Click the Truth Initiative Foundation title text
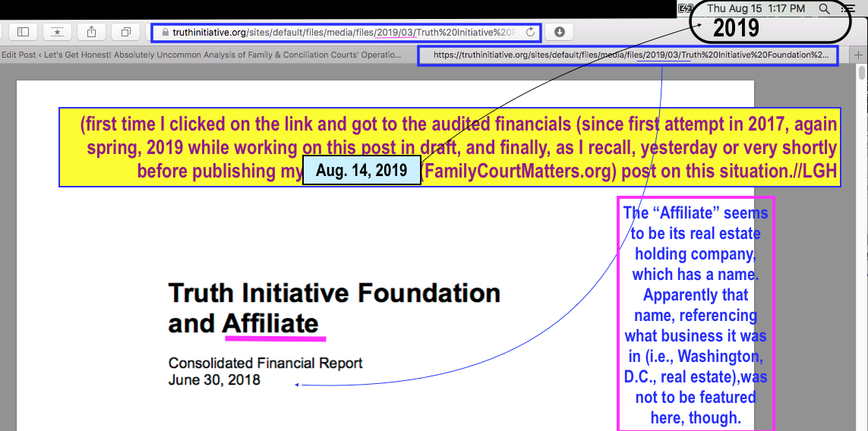 click(x=334, y=292)
